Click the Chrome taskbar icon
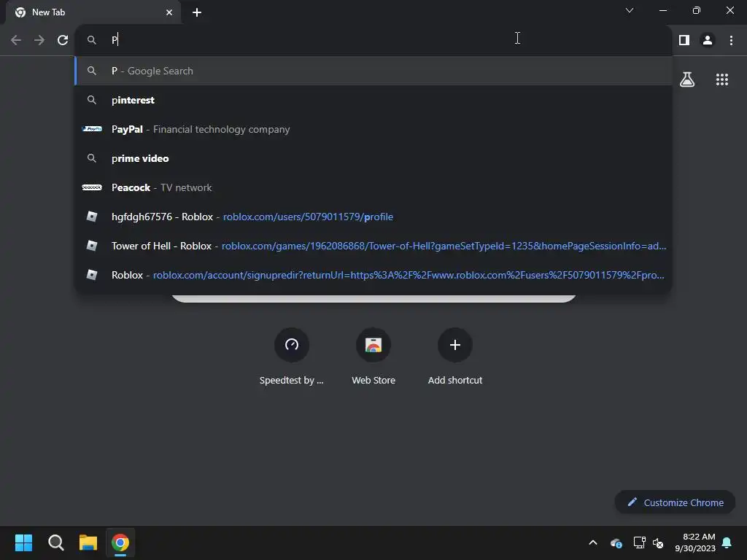This screenshot has width=747, height=560. tap(120, 542)
